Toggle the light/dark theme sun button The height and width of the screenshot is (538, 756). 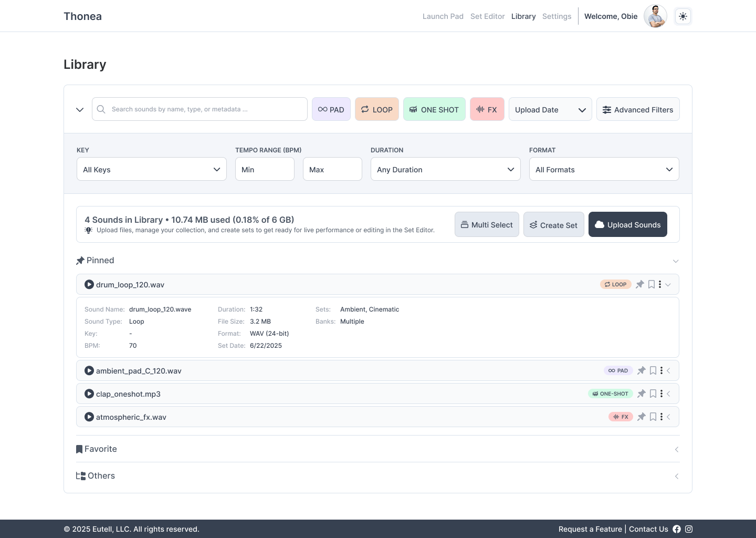[683, 16]
